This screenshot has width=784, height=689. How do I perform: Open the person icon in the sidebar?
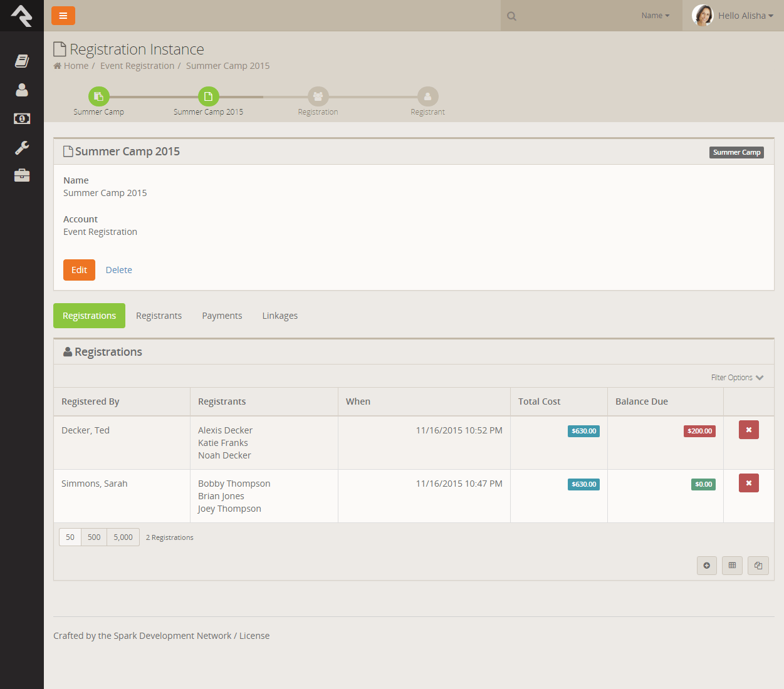coord(22,90)
